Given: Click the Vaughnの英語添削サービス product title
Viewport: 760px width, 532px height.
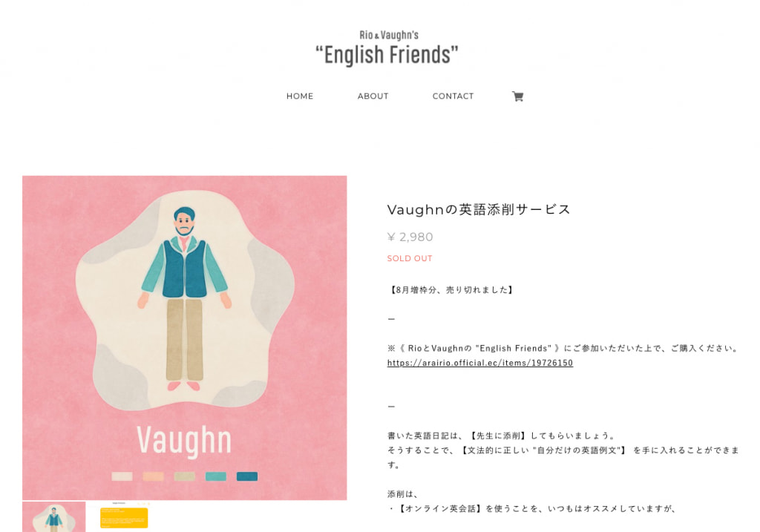Looking at the screenshot, I should click(479, 209).
